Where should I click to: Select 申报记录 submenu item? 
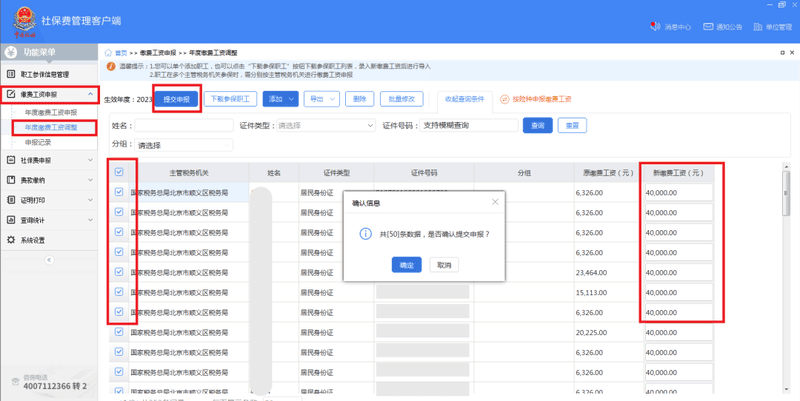point(38,142)
